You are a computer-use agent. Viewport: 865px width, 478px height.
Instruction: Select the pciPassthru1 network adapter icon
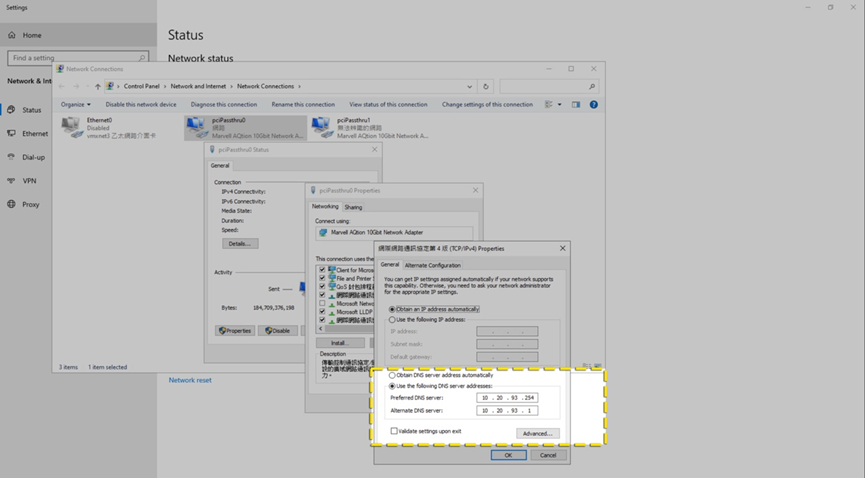click(322, 127)
